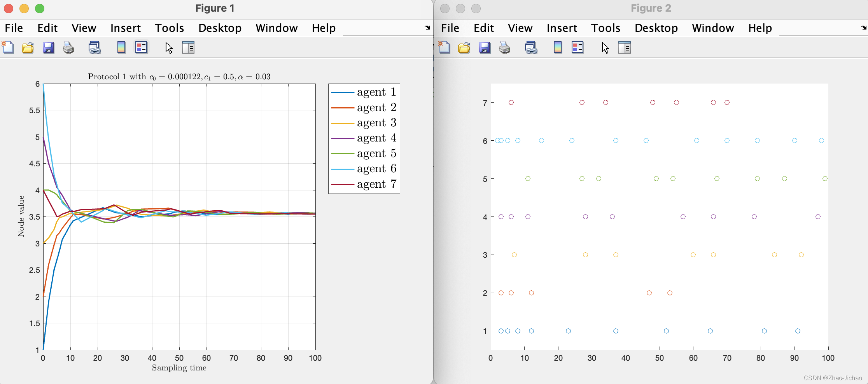Open Help menu in Figure 1
Screen dimensions: 868x384
324,28
